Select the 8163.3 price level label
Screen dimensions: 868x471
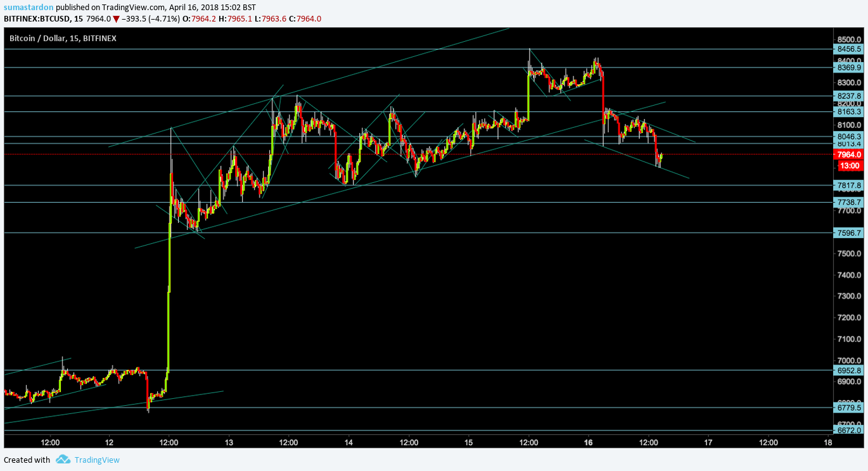point(848,111)
